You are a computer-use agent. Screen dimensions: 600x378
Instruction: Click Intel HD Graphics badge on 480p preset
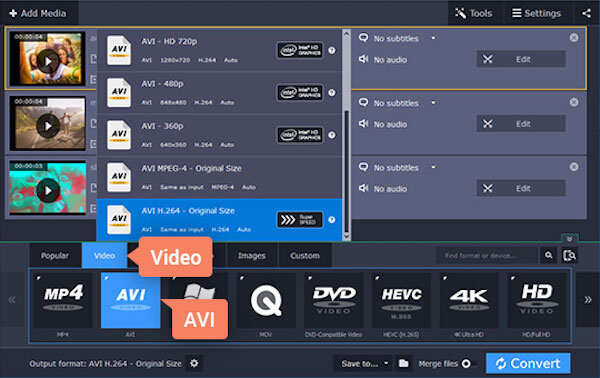click(300, 93)
